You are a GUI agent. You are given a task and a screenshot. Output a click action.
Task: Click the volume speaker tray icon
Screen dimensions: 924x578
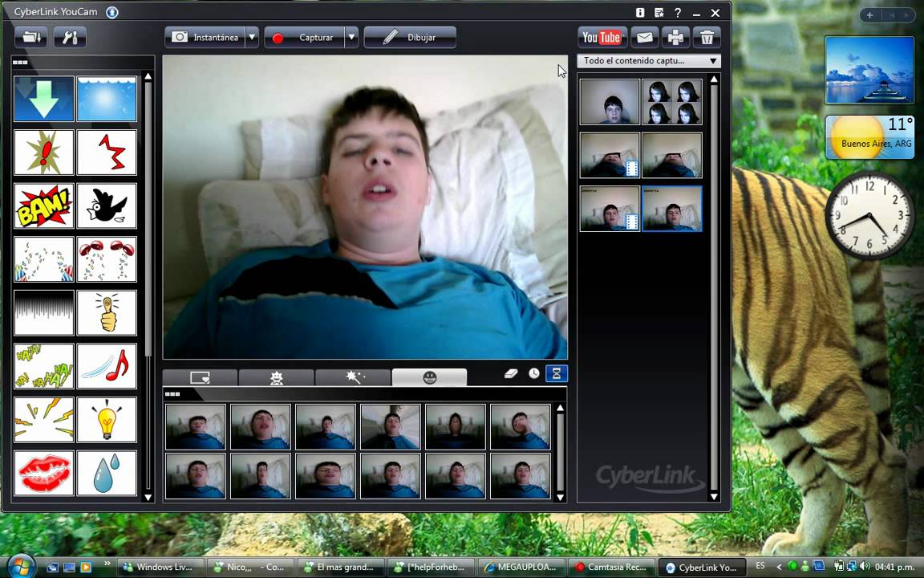pyautogui.click(x=865, y=566)
